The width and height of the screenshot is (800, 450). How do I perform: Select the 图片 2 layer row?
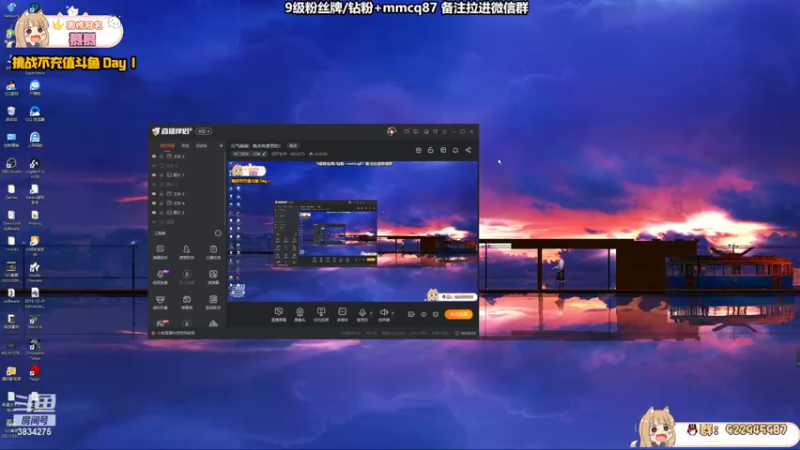[187, 212]
